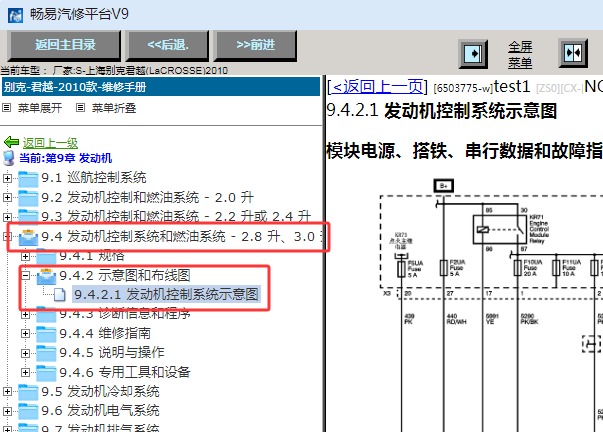Click open folder icon of 9.4.2 示意图和布线图
The width and height of the screenshot is (603, 432).
[x=47, y=277]
